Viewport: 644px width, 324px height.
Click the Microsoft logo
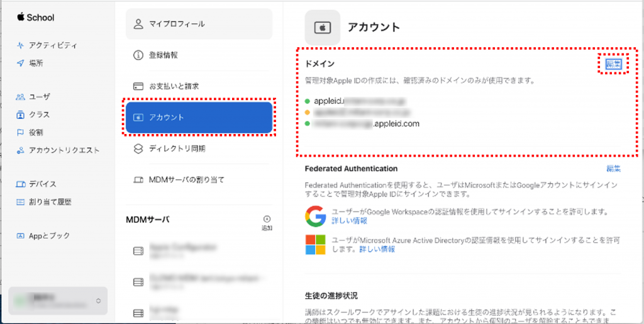tap(316, 245)
